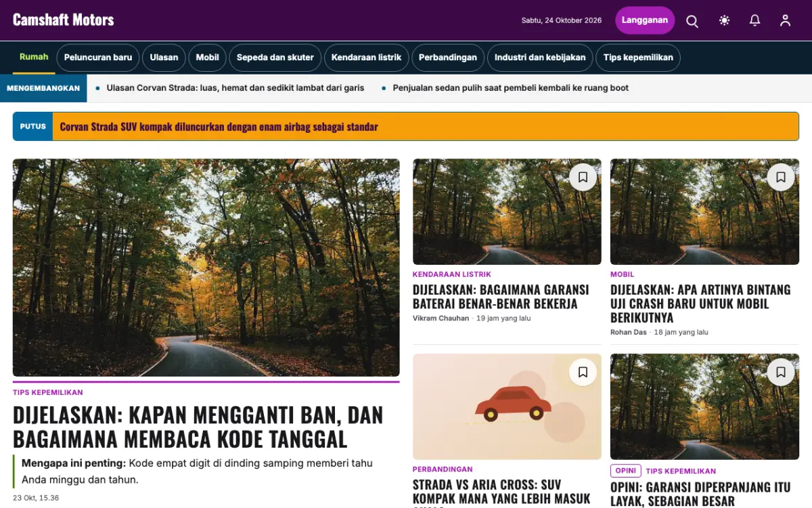Go to Camshaft Motors home logo
Screen dimensions: 812x508
click(64, 20)
